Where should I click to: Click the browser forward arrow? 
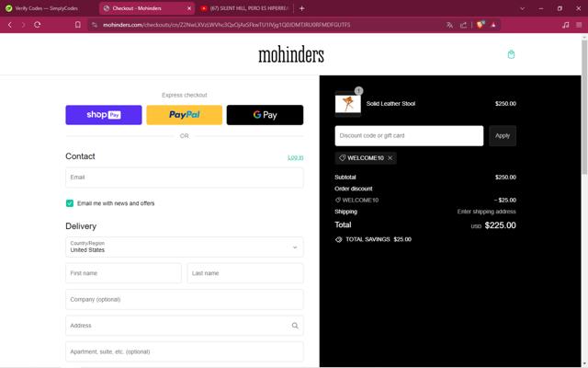(23, 25)
